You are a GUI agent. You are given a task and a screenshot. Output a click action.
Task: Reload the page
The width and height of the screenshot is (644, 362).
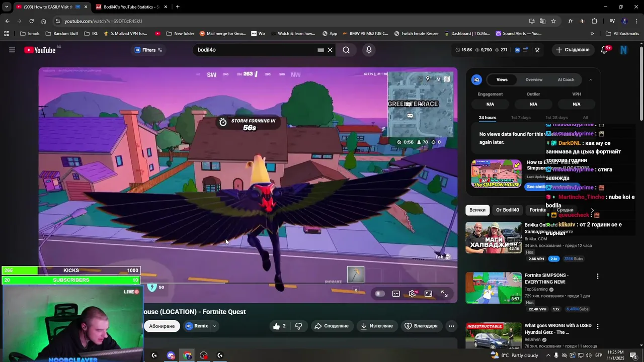pyautogui.click(x=31, y=21)
